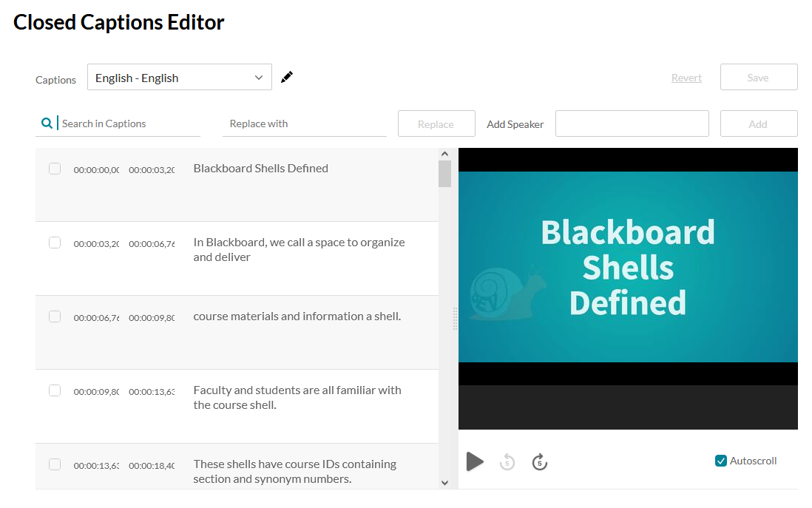The width and height of the screenshot is (812, 508).
Task: Click start time of 'These shells have course IDs' caption
Action: 96,466
